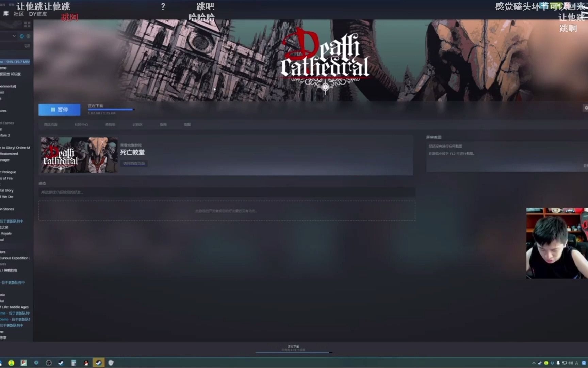The width and height of the screenshot is (588, 368).
Task: Select 'f Life: Middle Ages' in sidebar
Action: tap(15, 307)
